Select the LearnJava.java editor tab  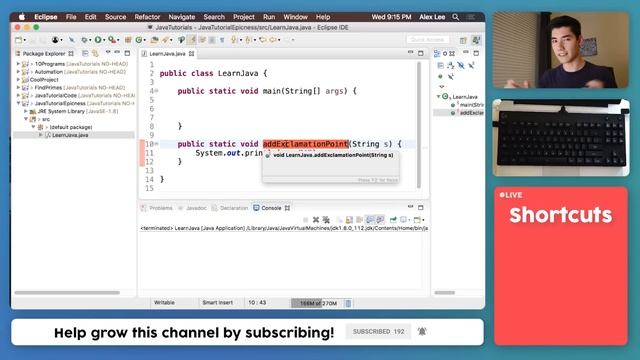tap(167, 54)
